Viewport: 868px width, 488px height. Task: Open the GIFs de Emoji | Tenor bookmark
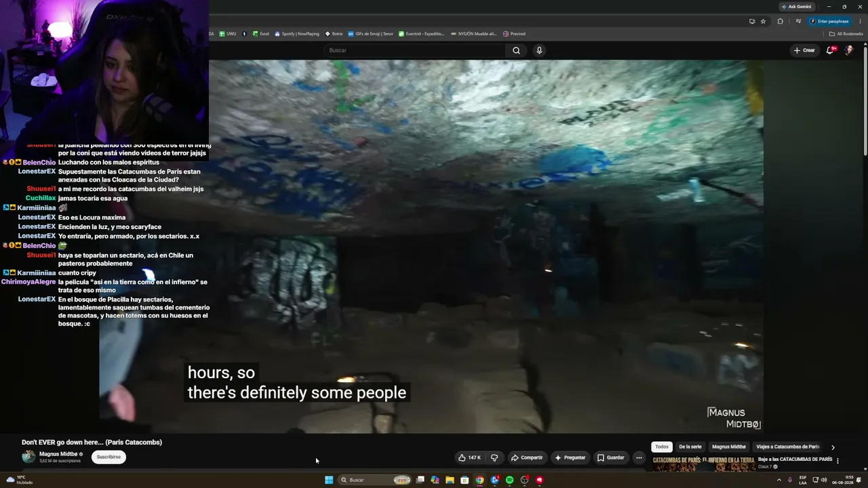(370, 34)
